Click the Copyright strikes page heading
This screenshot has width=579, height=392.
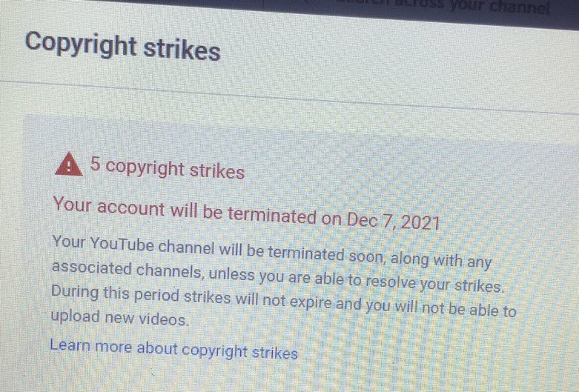coord(122,47)
